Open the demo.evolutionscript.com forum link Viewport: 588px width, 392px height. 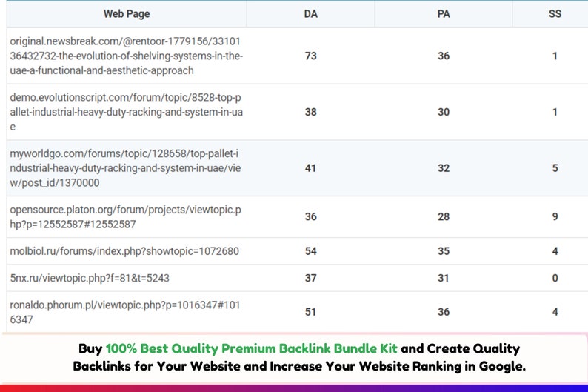(126, 112)
